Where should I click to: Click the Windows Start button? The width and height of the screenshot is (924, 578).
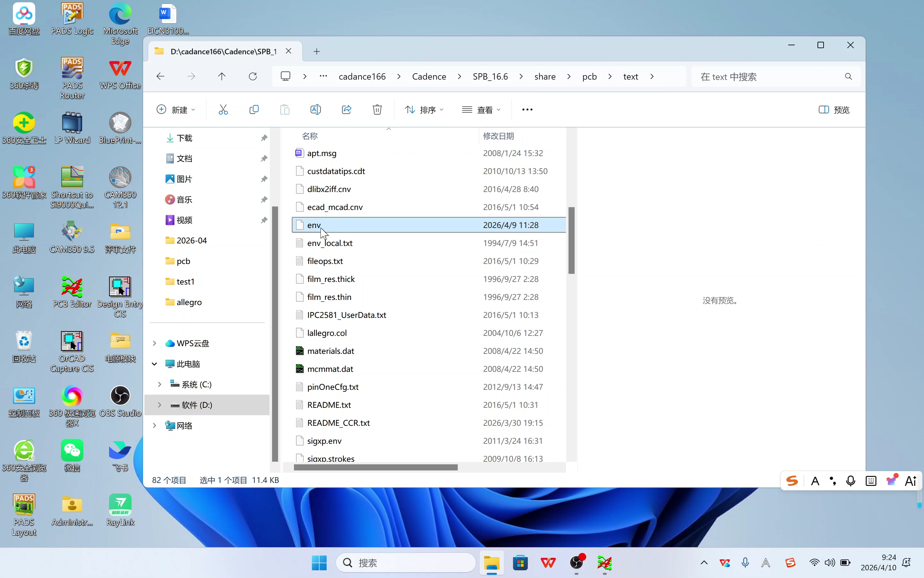(319, 563)
